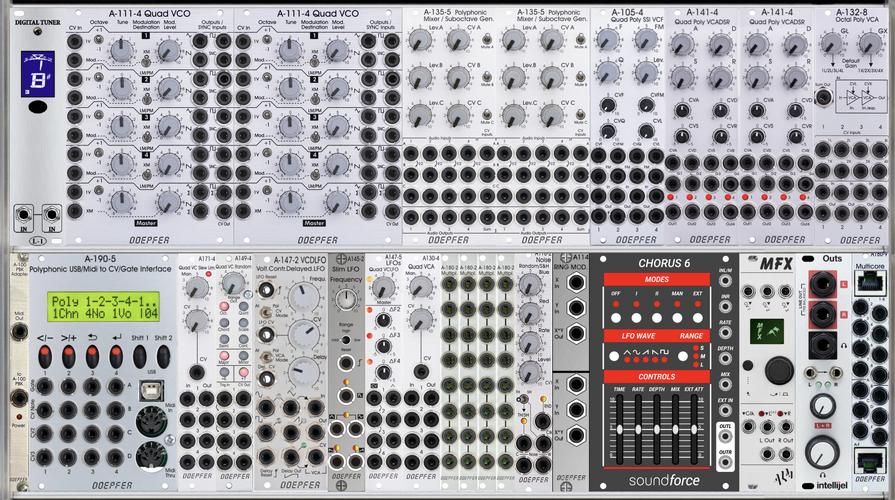This screenshot has height=500, width=895.
Task: Click the "Poly 1-2-3-4-1.." LCD text
Action: [104, 301]
